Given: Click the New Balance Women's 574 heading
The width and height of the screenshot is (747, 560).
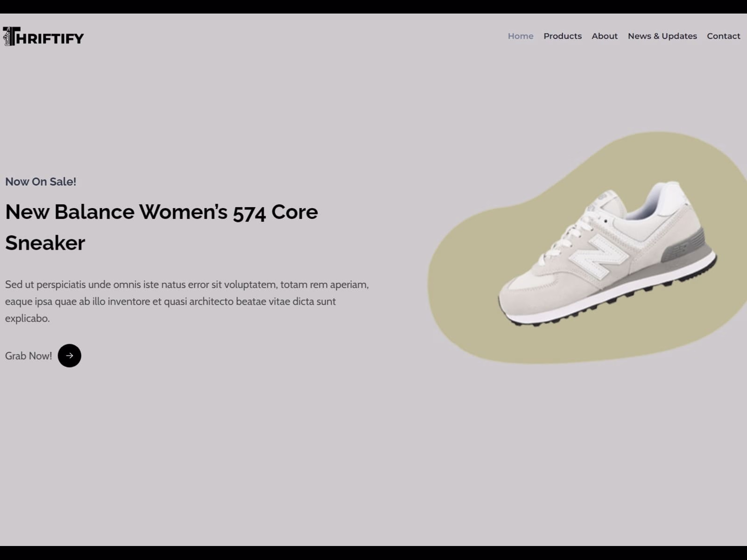Looking at the screenshot, I should [x=162, y=227].
